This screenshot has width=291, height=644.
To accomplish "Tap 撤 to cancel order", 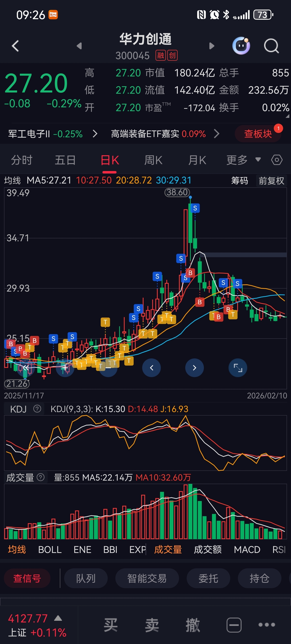I will pyautogui.click(x=193, y=625).
